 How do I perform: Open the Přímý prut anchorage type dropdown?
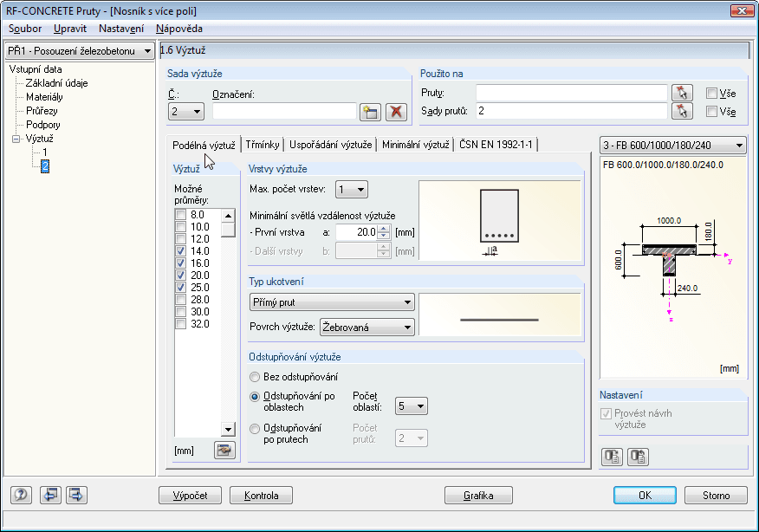(332, 302)
